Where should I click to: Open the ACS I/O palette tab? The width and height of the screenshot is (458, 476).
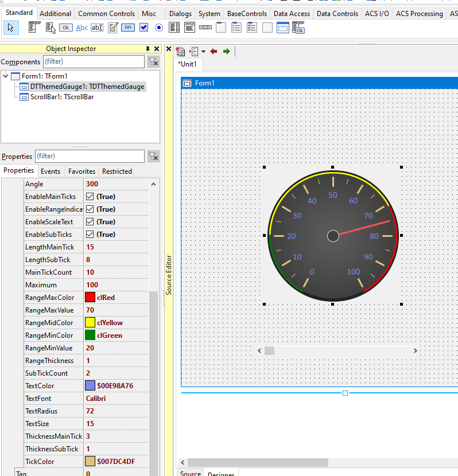tap(377, 14)
